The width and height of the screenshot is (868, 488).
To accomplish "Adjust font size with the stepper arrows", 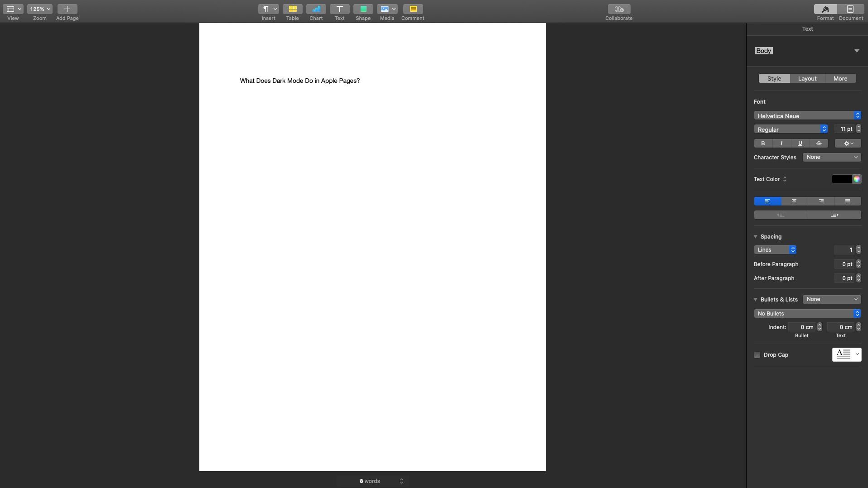I will point(858,129).
